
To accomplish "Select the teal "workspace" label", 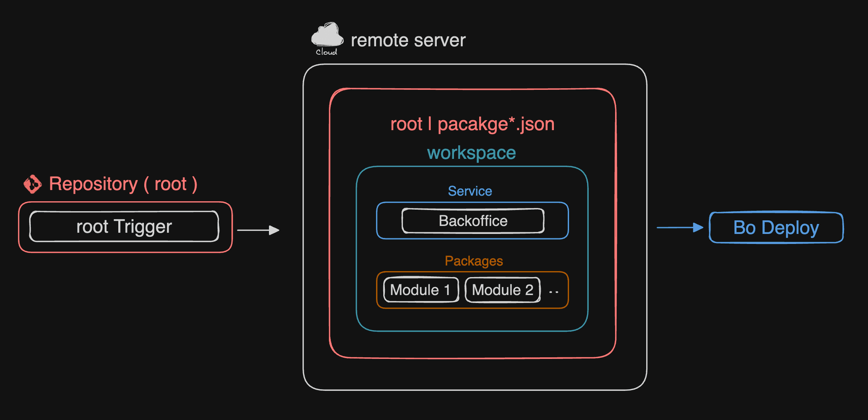I will (471, 153).
